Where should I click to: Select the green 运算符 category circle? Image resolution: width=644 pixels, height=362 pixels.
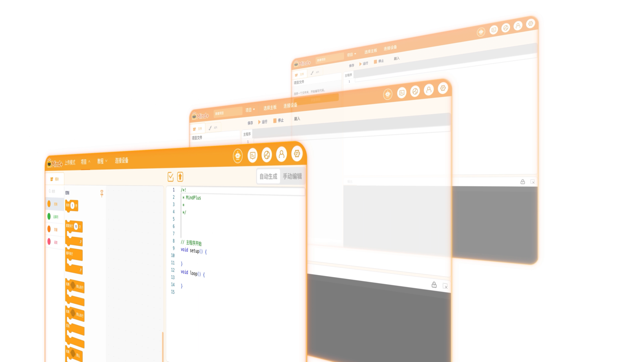coord(49,216)
